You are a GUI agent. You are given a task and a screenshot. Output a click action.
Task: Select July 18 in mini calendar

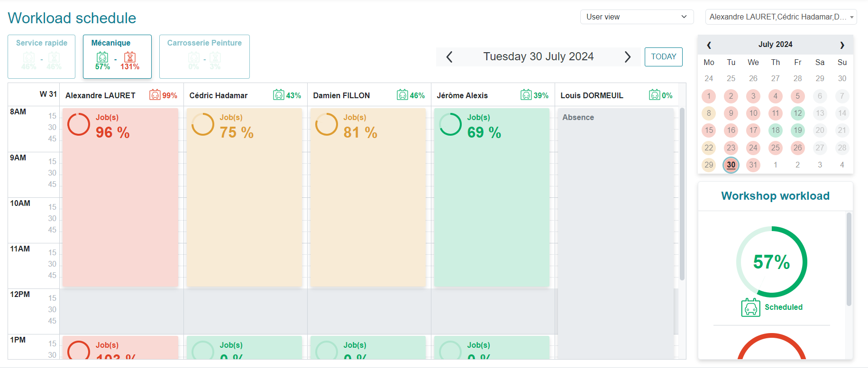coord(776,130)
